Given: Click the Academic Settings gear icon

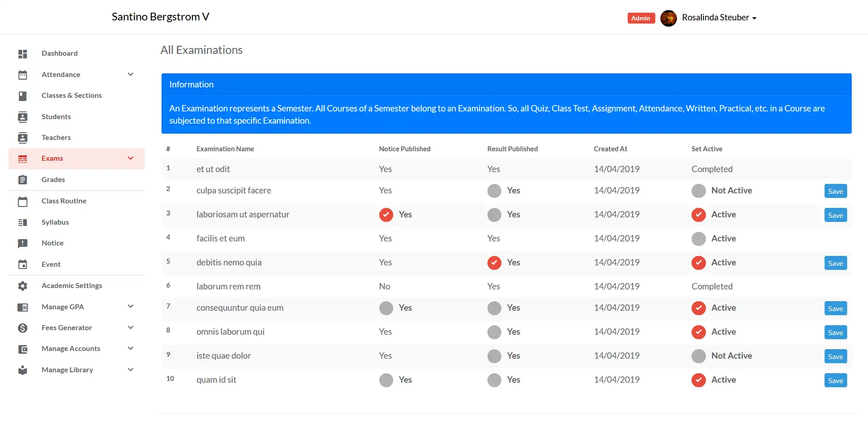Looking at the screenshot, I should click(23, 286).
